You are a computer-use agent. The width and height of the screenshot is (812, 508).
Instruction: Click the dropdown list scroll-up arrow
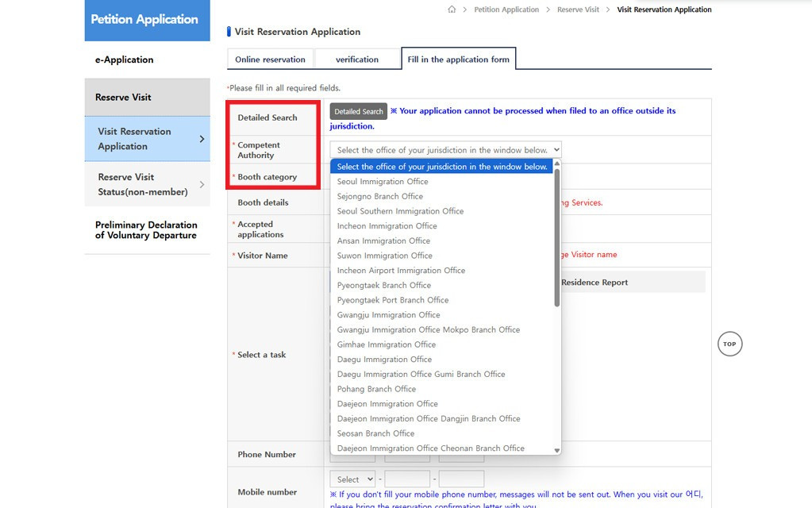coord(556,164)
